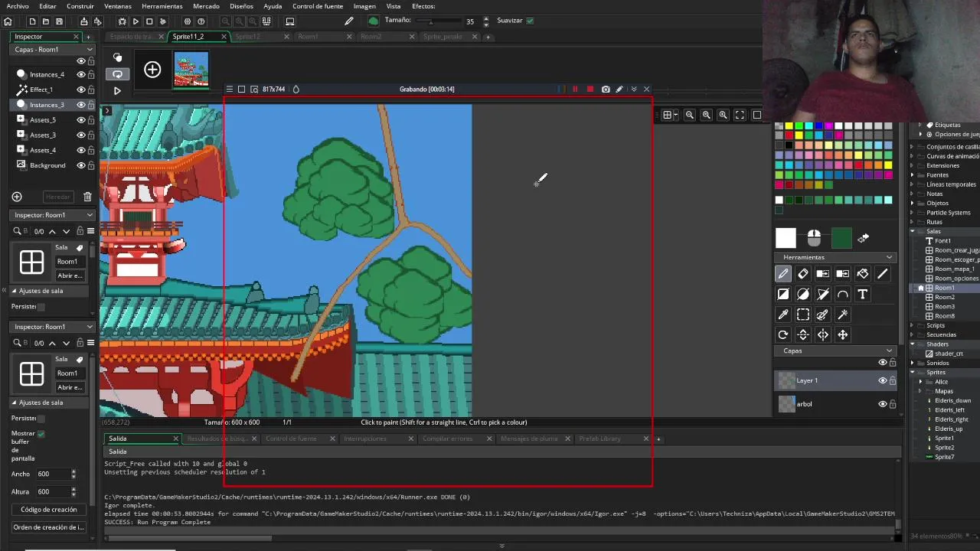Delete room layer with trash icon
980x551 pixels.
[87, 197]
